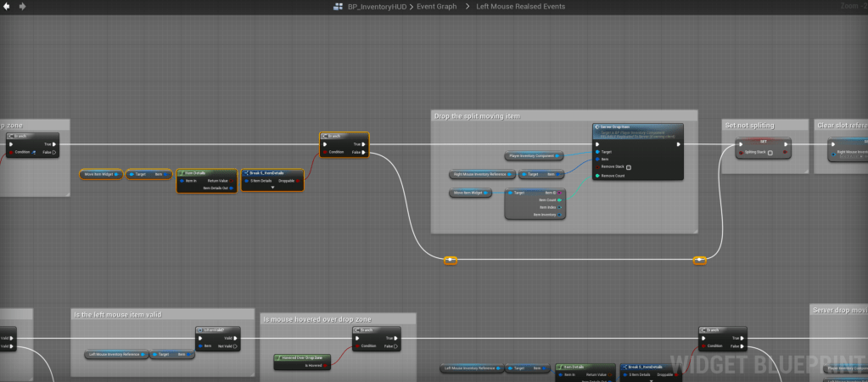Click the Item Details function node header

[x=206, y=172]
